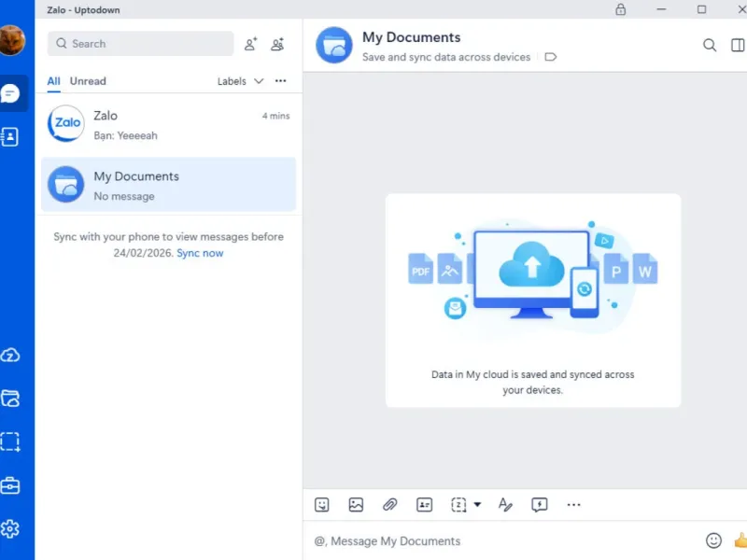747x560 pixels.
Task: Maximize the Zalo window
Action: (x=701, y=9)
